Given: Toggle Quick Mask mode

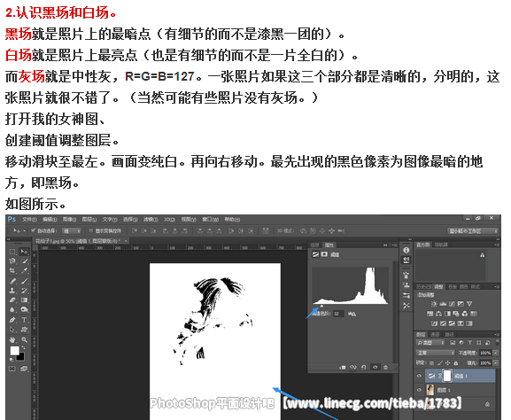Looking at the screenshot, I should click(12, 369).
